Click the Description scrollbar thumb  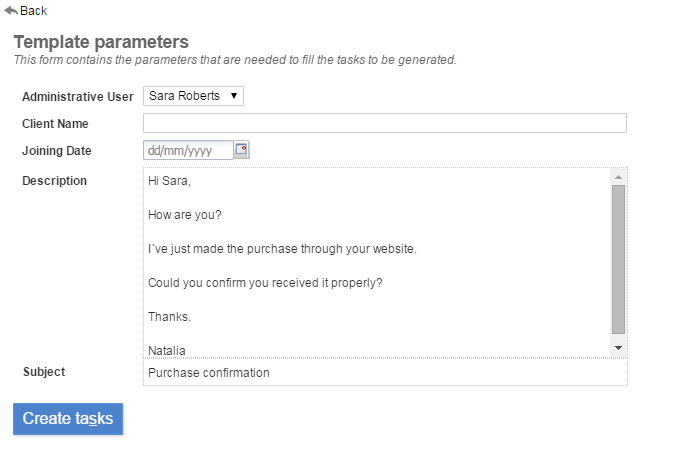[x=618, y=258]
